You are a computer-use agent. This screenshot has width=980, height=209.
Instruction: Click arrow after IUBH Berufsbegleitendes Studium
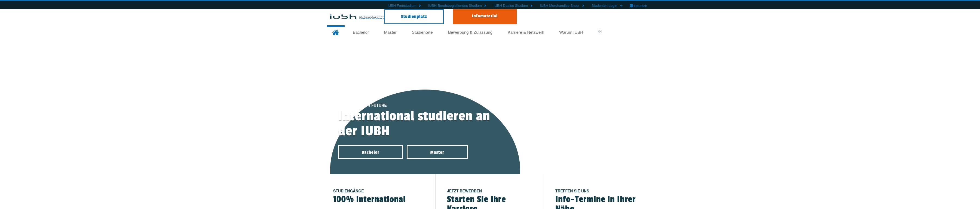click(x=485, y=6)
